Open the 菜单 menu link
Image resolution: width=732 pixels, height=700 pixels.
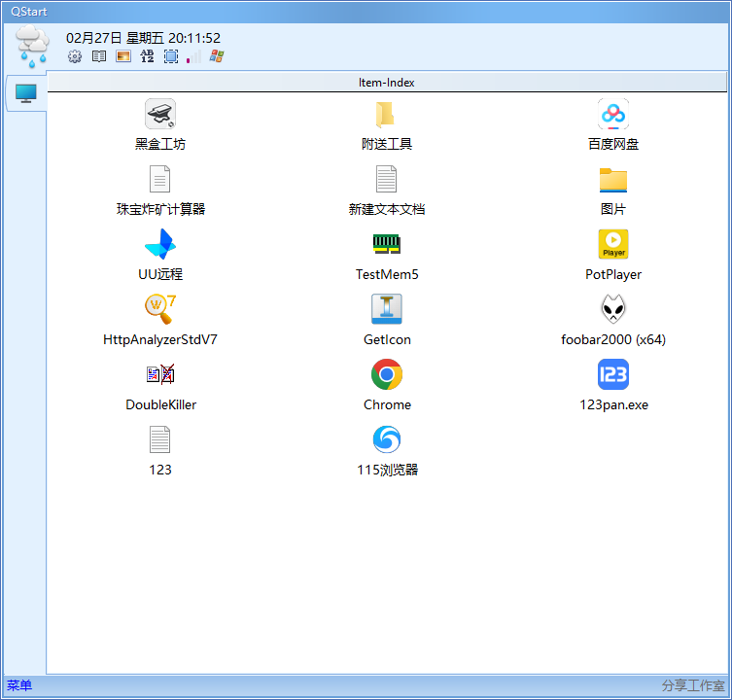coord(19,685)
